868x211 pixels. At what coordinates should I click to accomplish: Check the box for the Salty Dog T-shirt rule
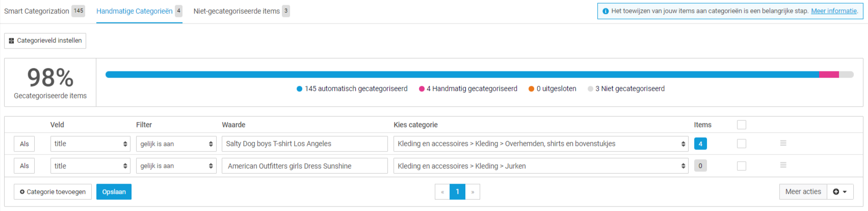(x=742, y=144)
